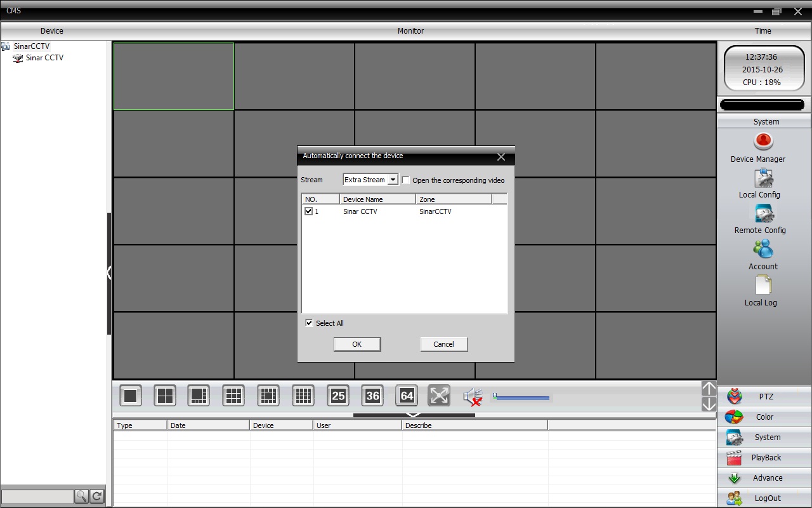This screenshot has width=812, height=508.
Task: Switch to 9-view grid layout
Action: (233, 396)
